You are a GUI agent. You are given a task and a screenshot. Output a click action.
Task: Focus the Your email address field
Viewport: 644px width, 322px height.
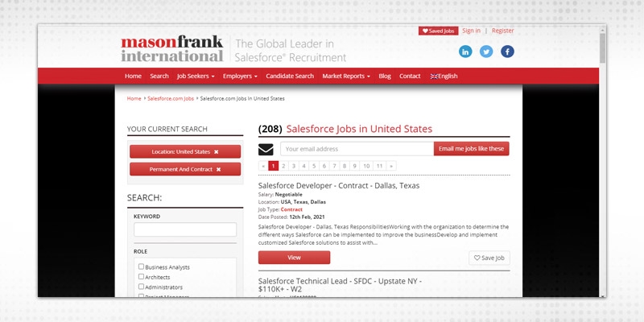pyautogui.click(x=357, y=149)
